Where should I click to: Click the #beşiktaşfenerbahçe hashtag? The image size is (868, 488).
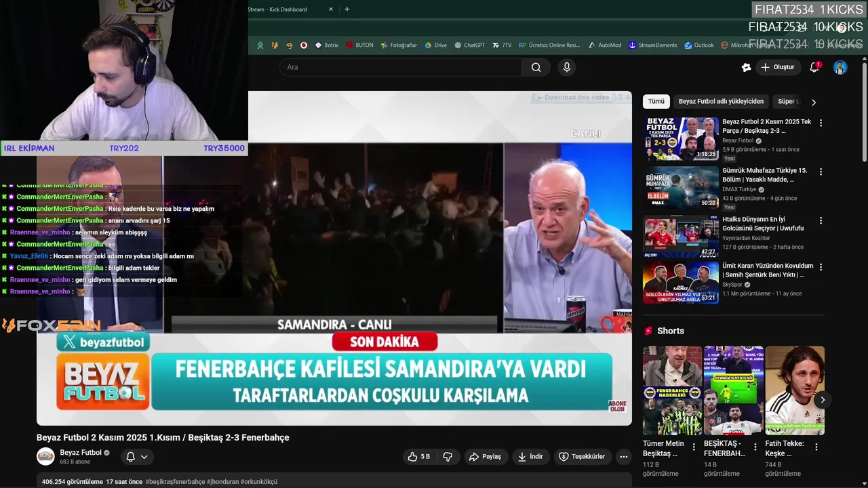175,482
